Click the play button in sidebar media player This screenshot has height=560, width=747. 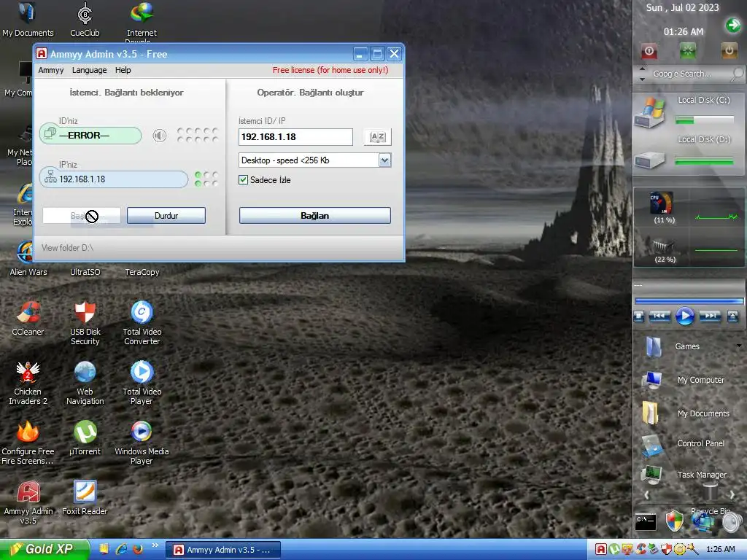coord(685,316)
